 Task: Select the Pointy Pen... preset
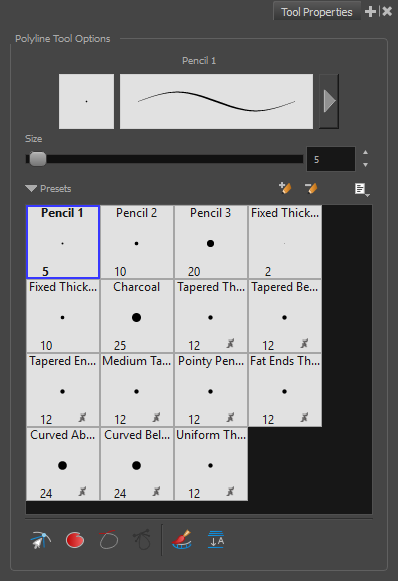click(x=210, y=390)
